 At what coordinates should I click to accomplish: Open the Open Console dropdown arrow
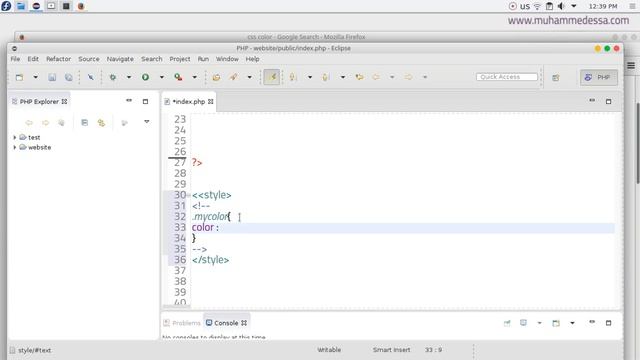pyautogui.click(x=572, y=323)
